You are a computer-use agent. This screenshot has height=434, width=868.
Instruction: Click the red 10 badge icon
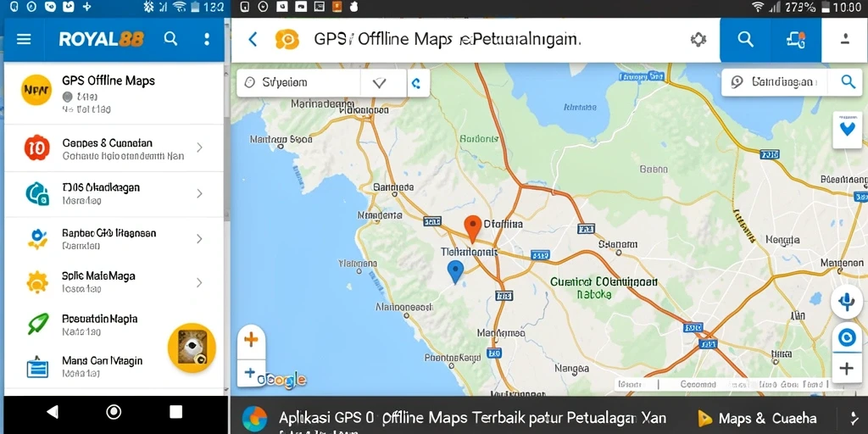[x=37, y=147]
